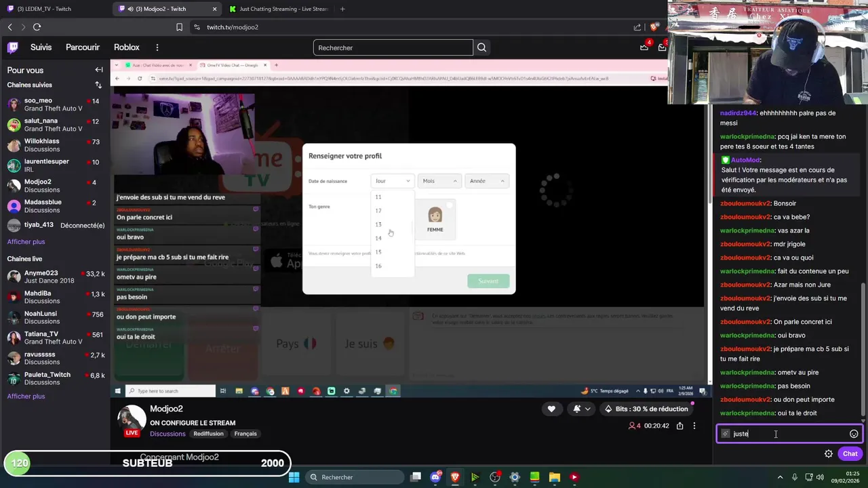
Task: Open Task View on the taskbar
Action: tap(416, 477)
